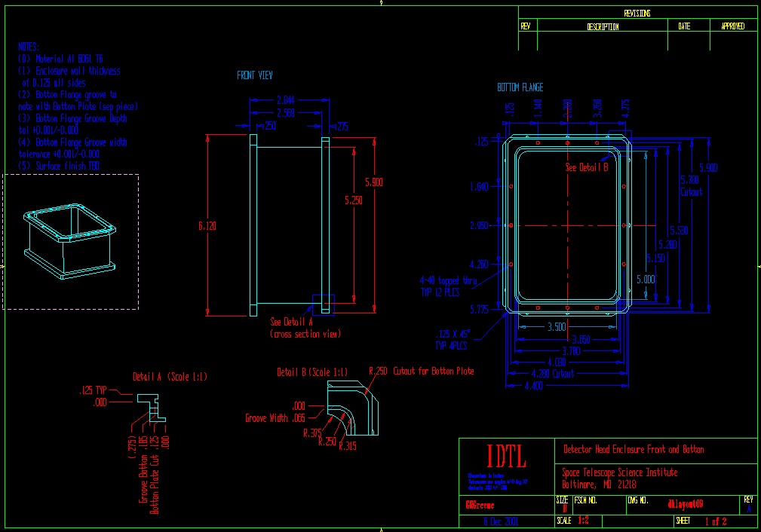Image resolution: width=761 pixels, height=532 pixels.
Task: Click the NOTES heading text
Action: click(x=29, y=47)
